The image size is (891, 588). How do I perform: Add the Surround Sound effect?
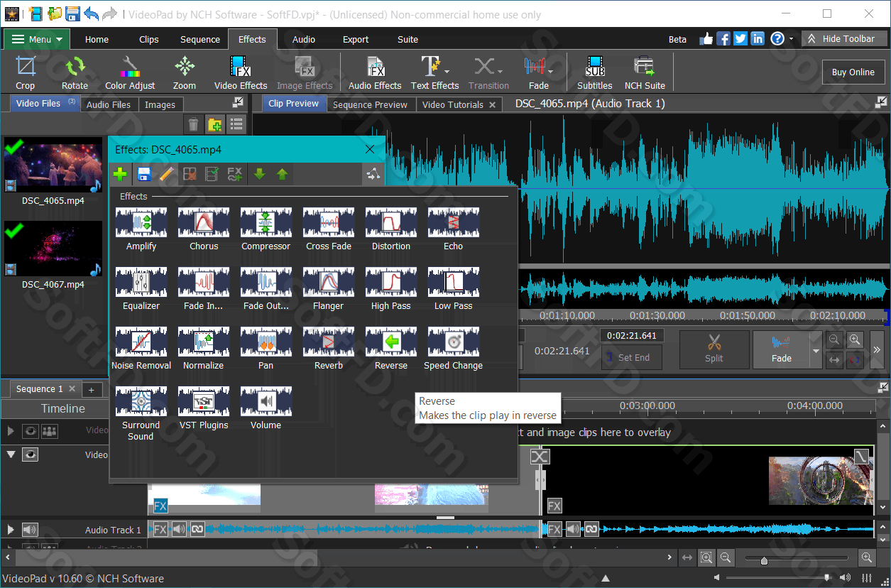pos(141,414)
